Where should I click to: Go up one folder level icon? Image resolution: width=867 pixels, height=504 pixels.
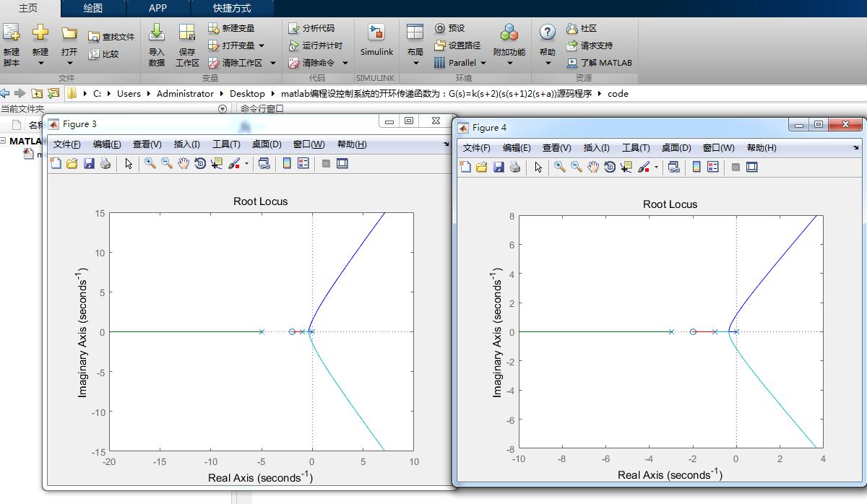(36, 93)
